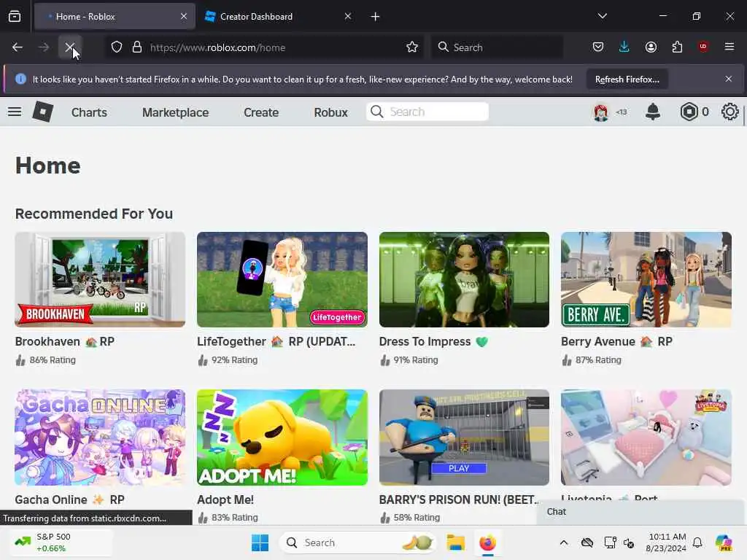
Task: Focus the Roblox search field
Action: (x=427, y=112)
